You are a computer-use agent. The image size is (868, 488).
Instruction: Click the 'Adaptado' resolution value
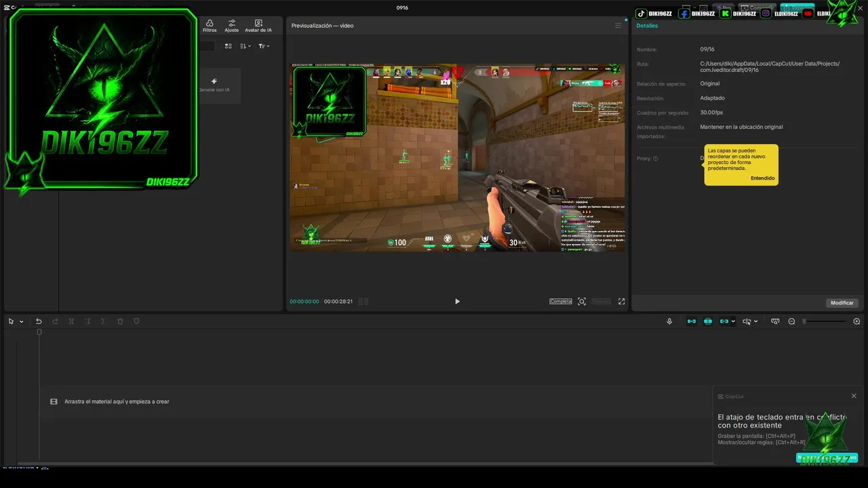[x=712, y=98]
